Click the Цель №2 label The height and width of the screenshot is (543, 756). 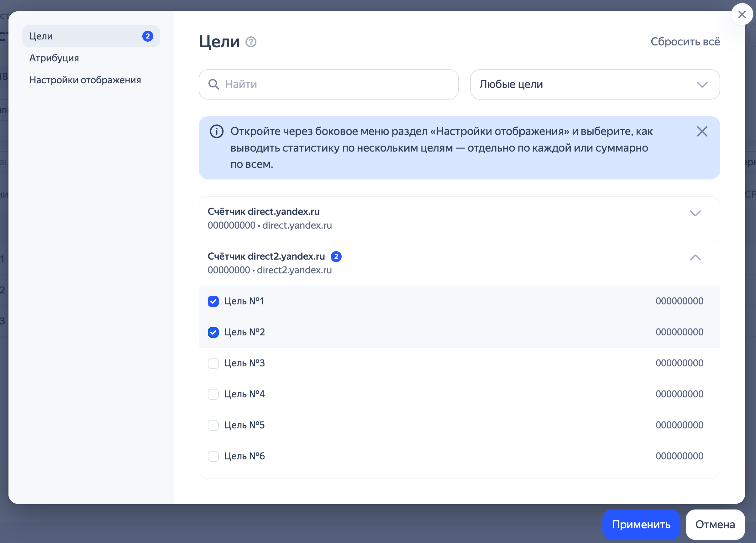(245, 332)
